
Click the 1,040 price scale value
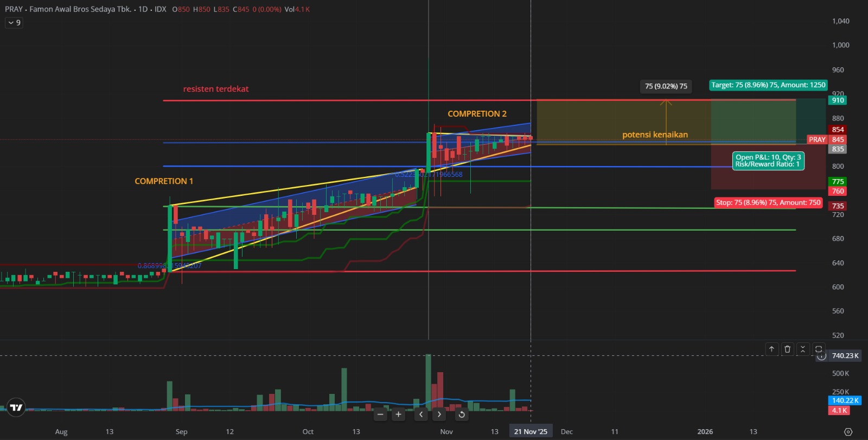(x=840, y=21)
